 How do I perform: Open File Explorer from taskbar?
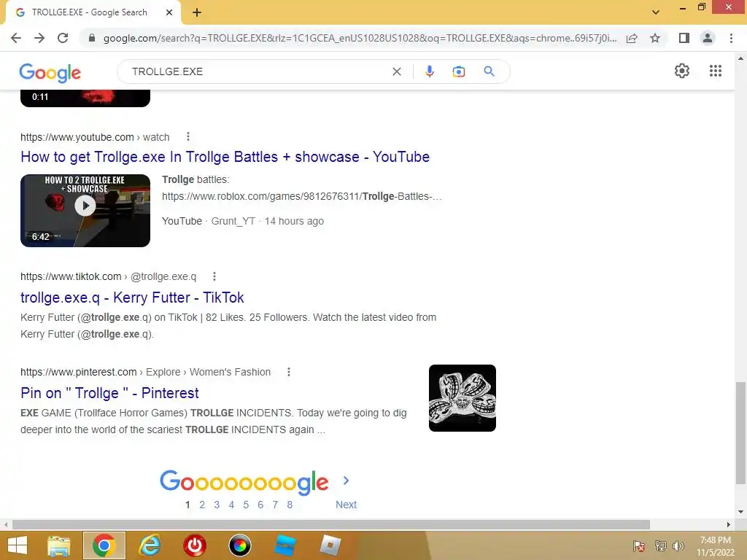59,545
